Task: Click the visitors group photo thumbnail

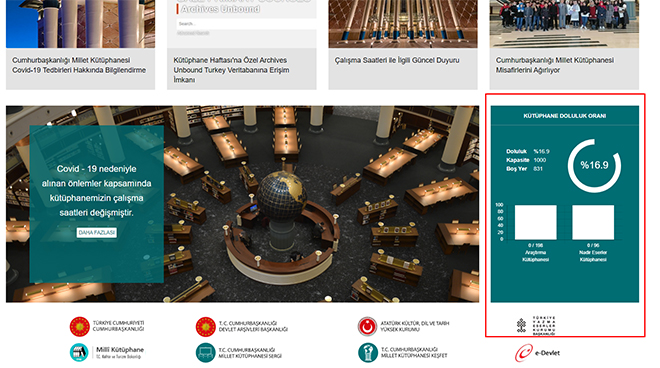Action: point(564,24)
